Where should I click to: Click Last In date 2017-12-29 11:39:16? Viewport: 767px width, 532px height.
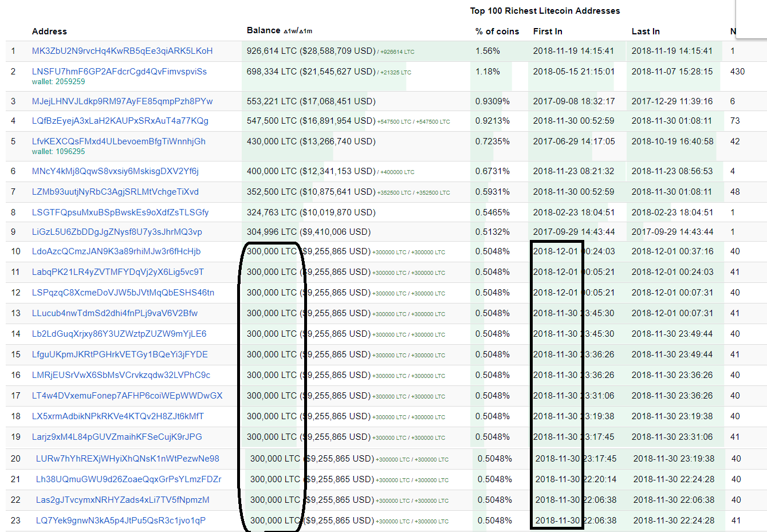(x=672, y=101)
